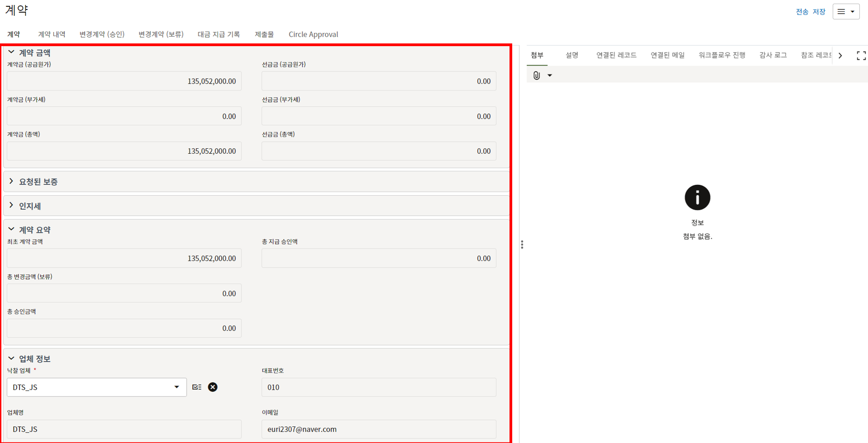Click the info icon in attachment panel
The width and height of the screenshot is (868, 443).
(x=697, y=198)
